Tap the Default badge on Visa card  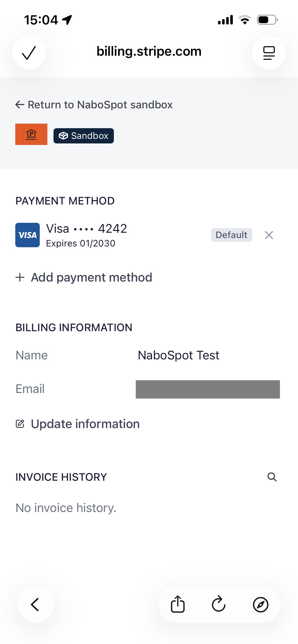(x=231, y=235)
